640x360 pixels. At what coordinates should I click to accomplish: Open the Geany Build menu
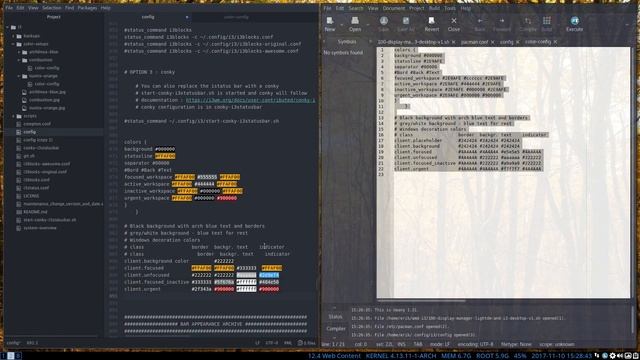(434, 8)
